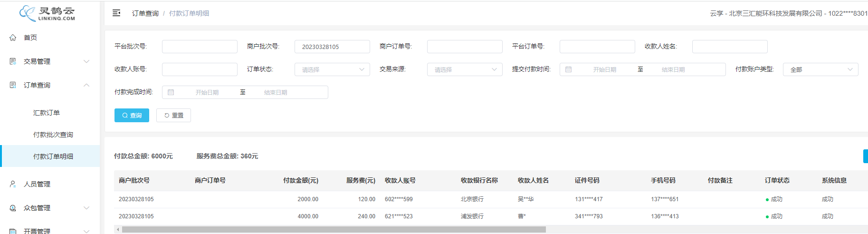Viewport: 868px width, 234px height.
Task: Open the 订单状态 dropdown
Action: click(332, 69)
